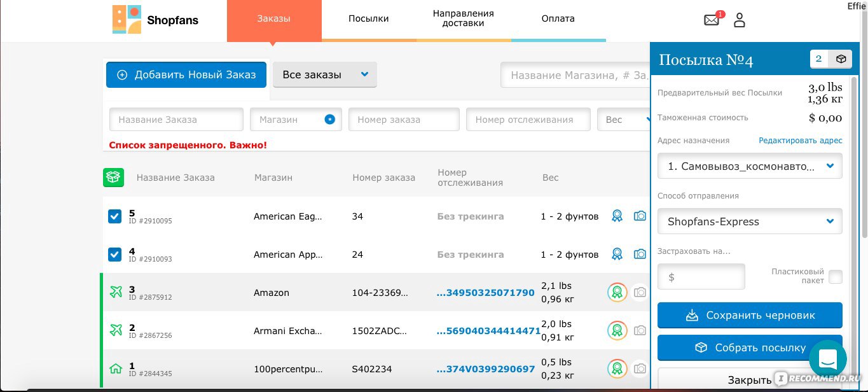Image resolution: width=868 pixels, height=392 pixels.
Task: Click order number 104-23369...
Action: [x=380, y=293]
